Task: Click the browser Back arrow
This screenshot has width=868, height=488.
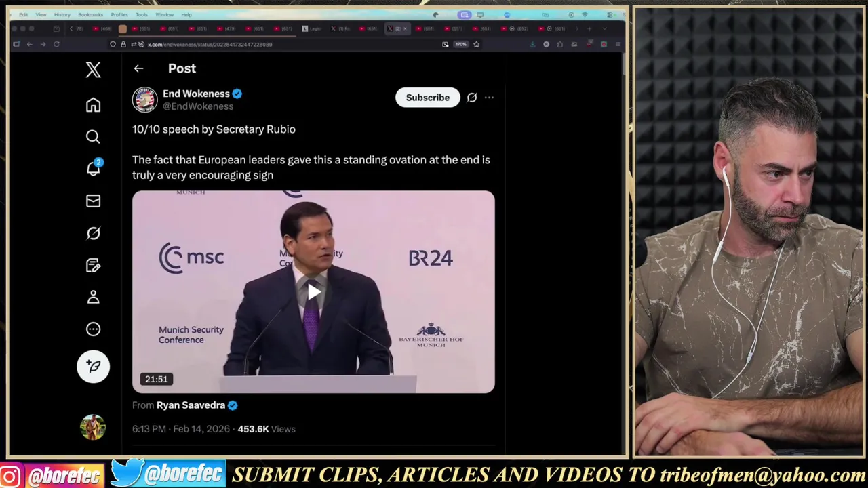Action: (x=29, y=45)
